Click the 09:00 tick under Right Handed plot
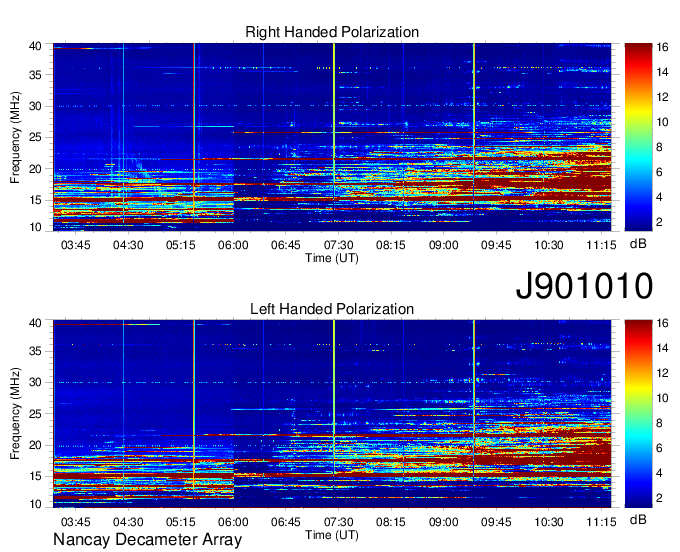Viewport: 680px width, 552px height. 444,245
